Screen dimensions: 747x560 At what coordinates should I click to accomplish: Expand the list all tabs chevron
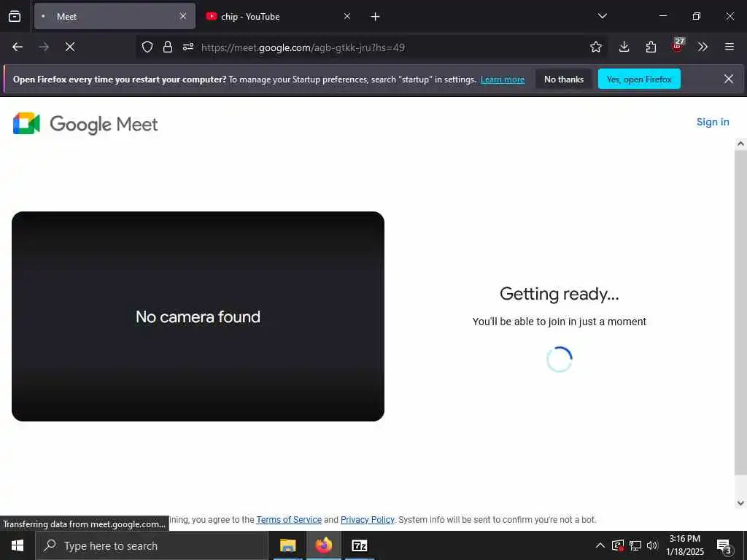602,17
